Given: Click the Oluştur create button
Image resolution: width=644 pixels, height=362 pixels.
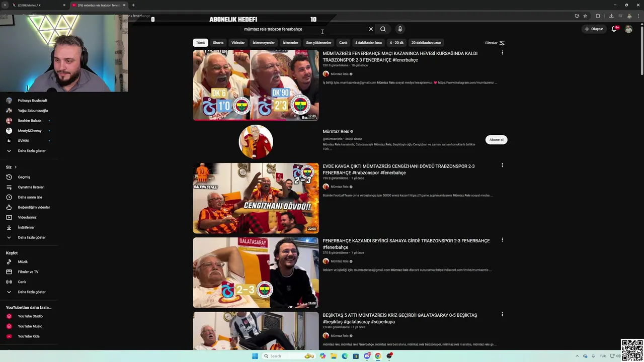Looking at the screenshot, I should click(594, 29).
